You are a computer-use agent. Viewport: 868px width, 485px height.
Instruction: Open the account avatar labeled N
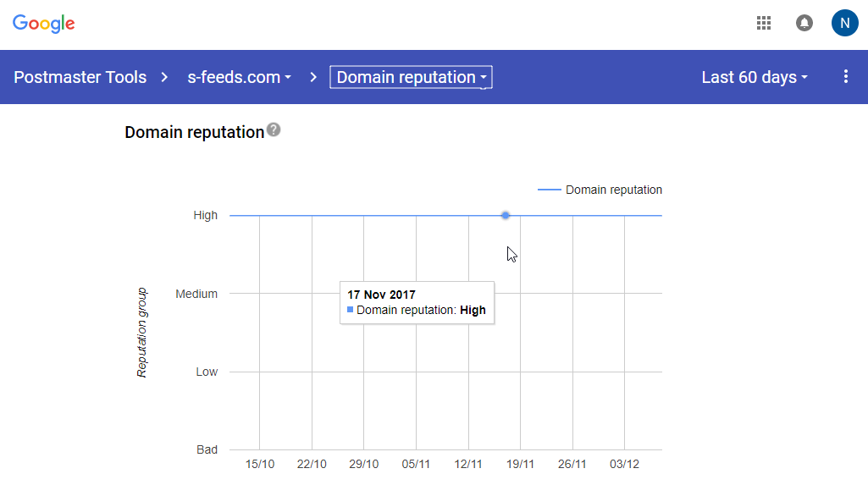point(845,23)
